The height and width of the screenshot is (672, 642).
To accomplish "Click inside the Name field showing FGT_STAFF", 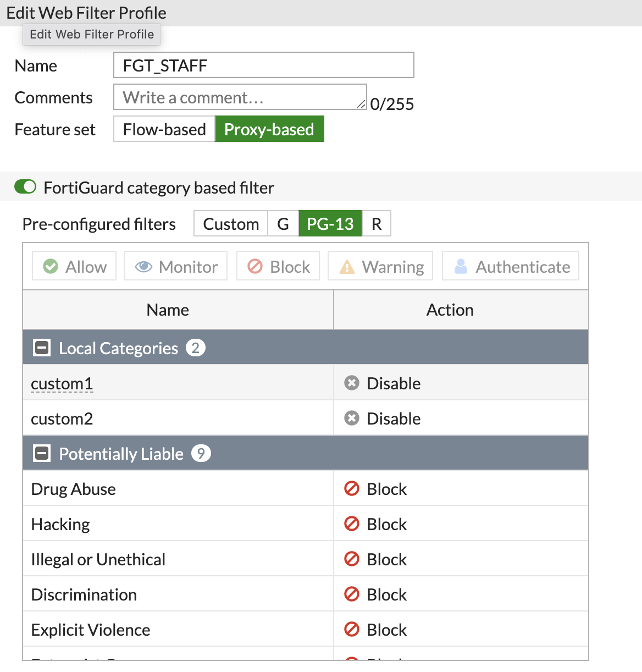I will click(x=264, y=65).
